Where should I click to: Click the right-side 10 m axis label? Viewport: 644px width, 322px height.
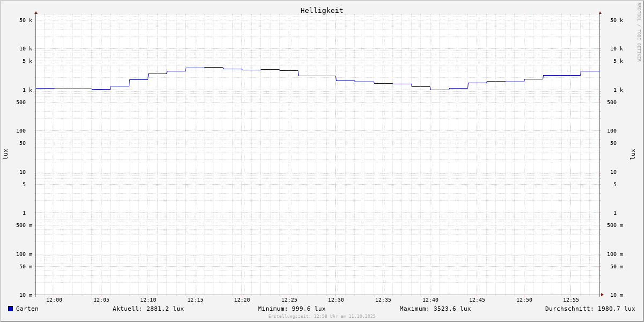click(x=616, y=295)
